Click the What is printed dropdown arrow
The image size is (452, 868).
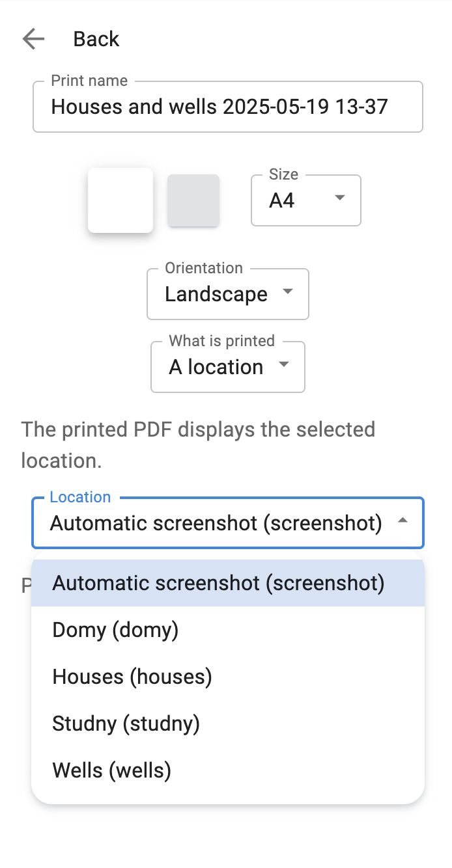pos(283,366)
